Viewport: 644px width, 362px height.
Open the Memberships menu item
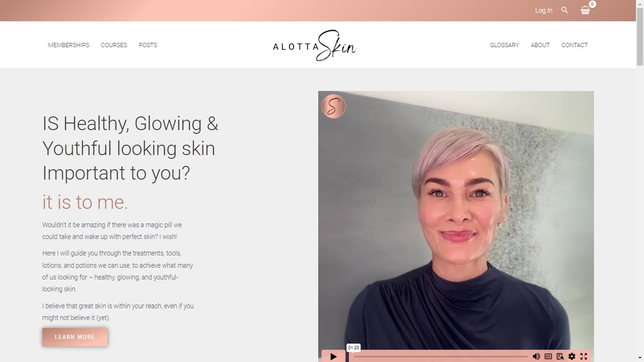click(x=68, y=45)
